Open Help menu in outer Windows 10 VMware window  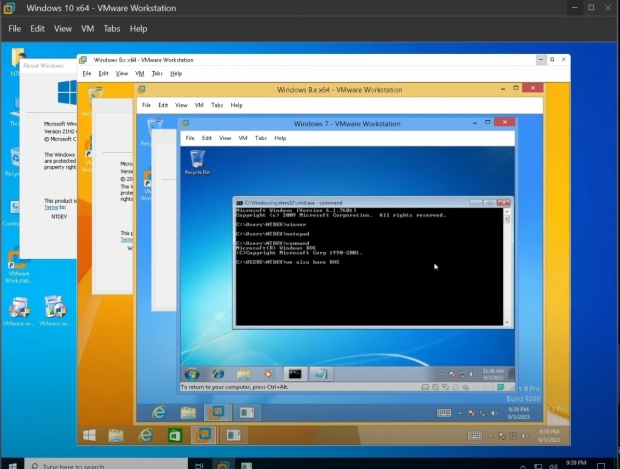(x=138, y=28)
